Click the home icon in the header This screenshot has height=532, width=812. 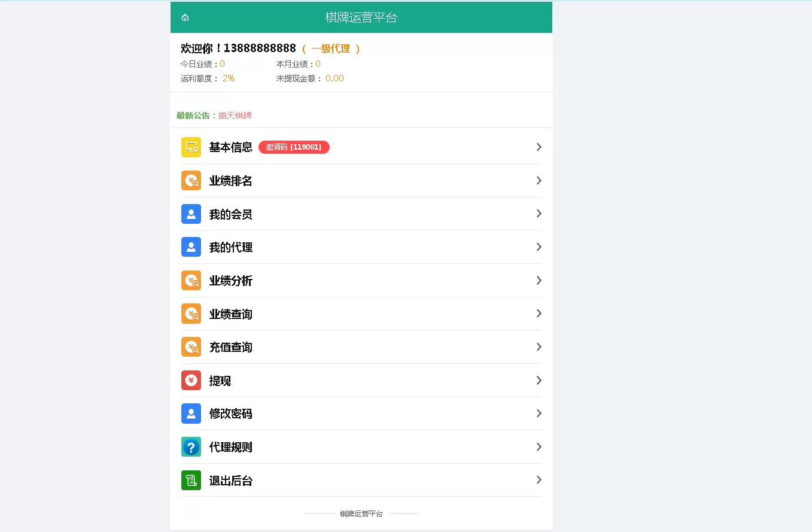185,17
